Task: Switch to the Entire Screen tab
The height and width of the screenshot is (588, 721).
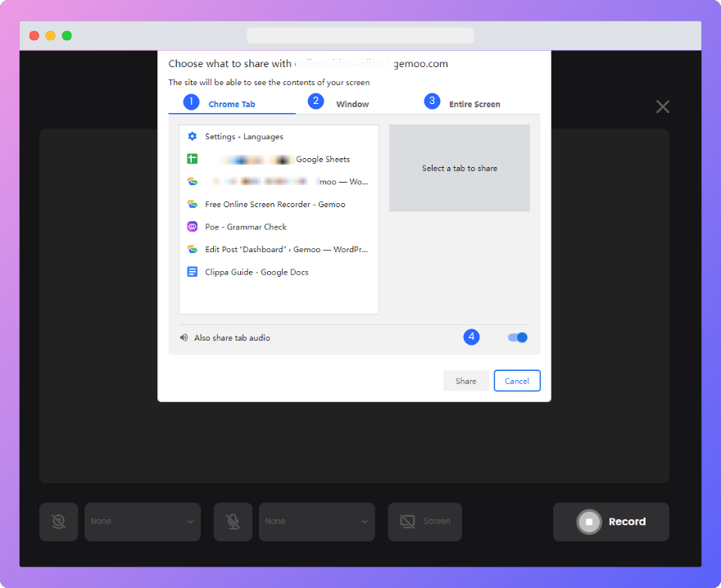Action: [x=474, y=104]
